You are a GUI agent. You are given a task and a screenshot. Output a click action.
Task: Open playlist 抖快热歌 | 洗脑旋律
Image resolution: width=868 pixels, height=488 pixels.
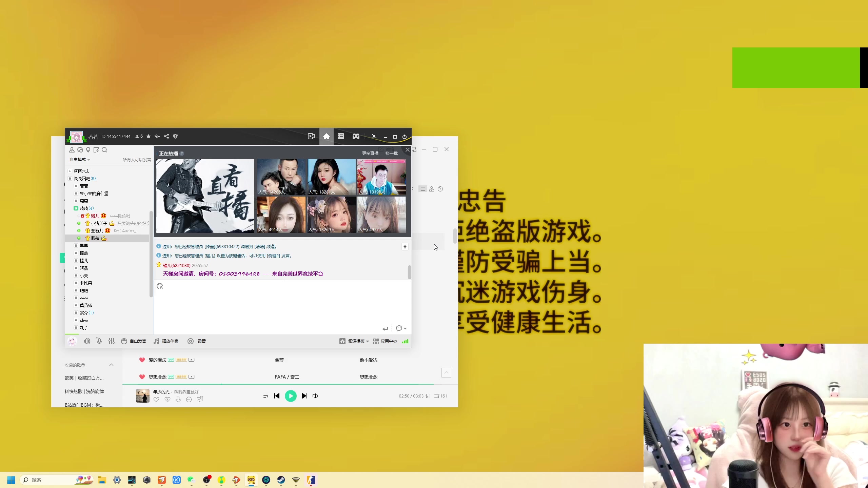tap(84, 391)
